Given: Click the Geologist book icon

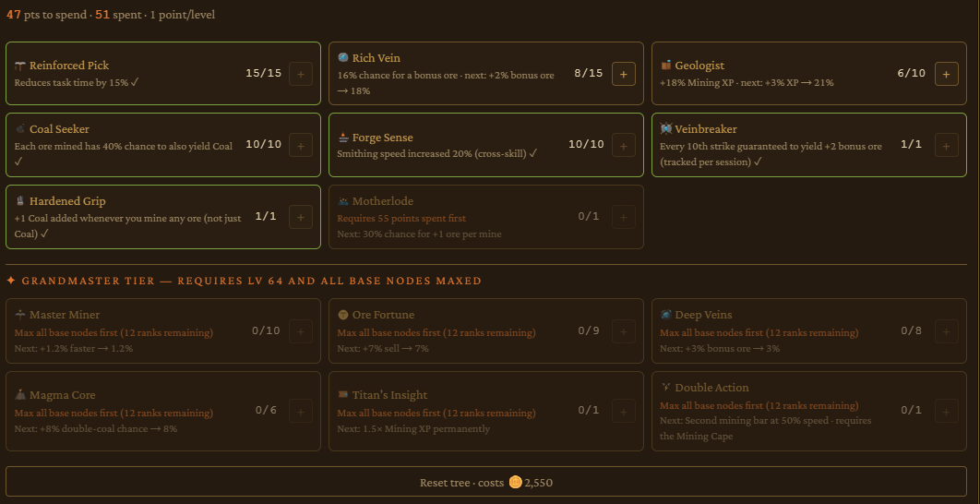Looking at the screenshot, I should [665, 65].
